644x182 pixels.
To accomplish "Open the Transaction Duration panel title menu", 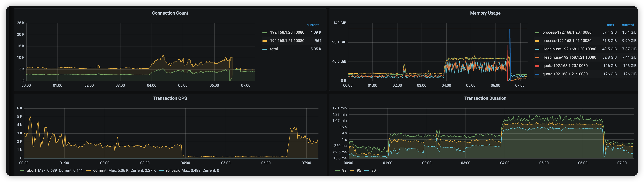I will point(485,98).
